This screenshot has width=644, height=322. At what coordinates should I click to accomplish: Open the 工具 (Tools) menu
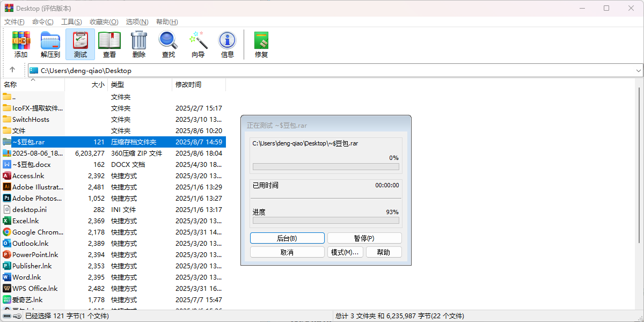(71, 21)
